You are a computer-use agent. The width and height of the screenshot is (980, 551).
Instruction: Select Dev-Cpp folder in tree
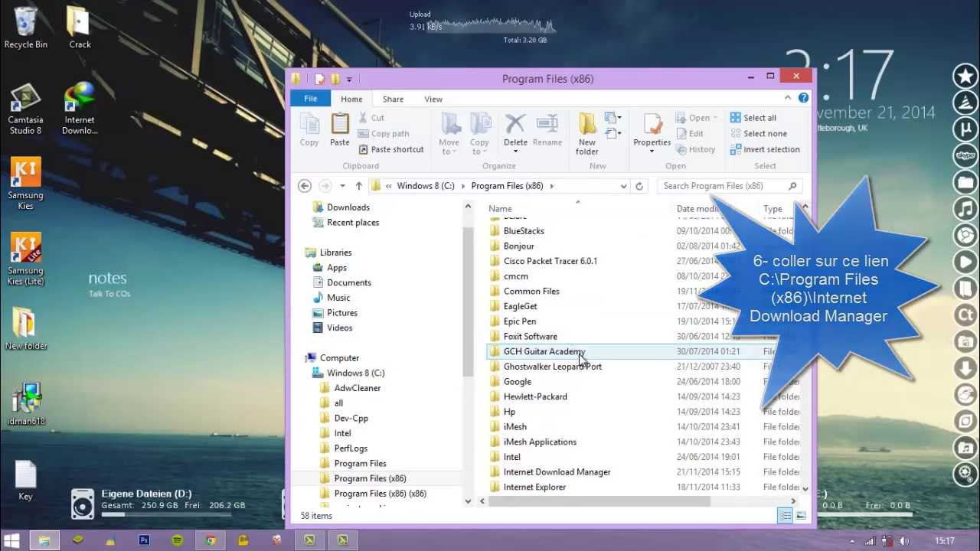(351, 419)
